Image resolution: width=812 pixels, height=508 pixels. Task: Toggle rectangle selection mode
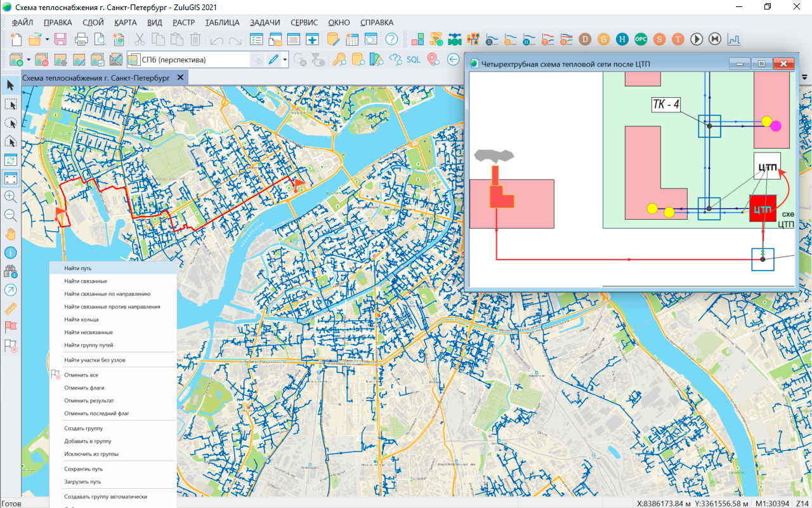tap(11, 104)
